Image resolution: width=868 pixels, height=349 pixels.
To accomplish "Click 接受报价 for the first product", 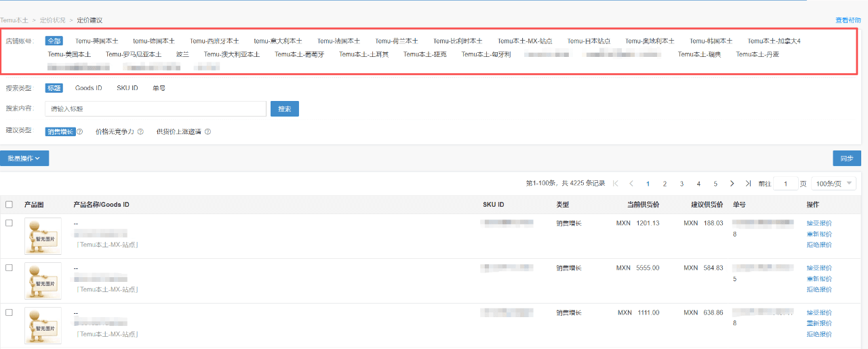I will click(819, 223).
